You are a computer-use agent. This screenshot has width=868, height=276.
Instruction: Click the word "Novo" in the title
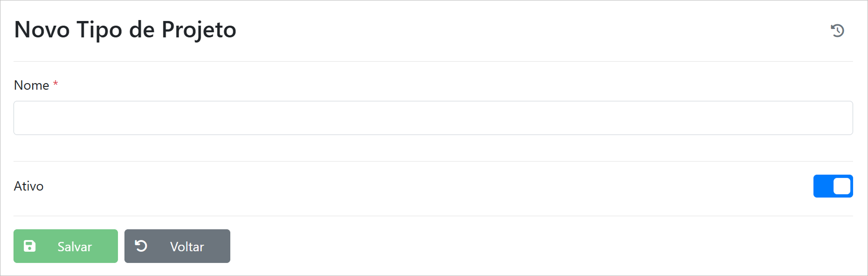(42, 30)
